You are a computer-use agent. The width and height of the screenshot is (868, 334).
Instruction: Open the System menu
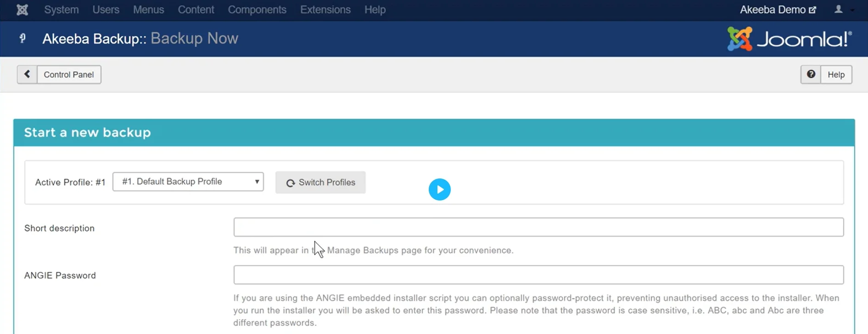pyautogui.click(x=62, y=10)
